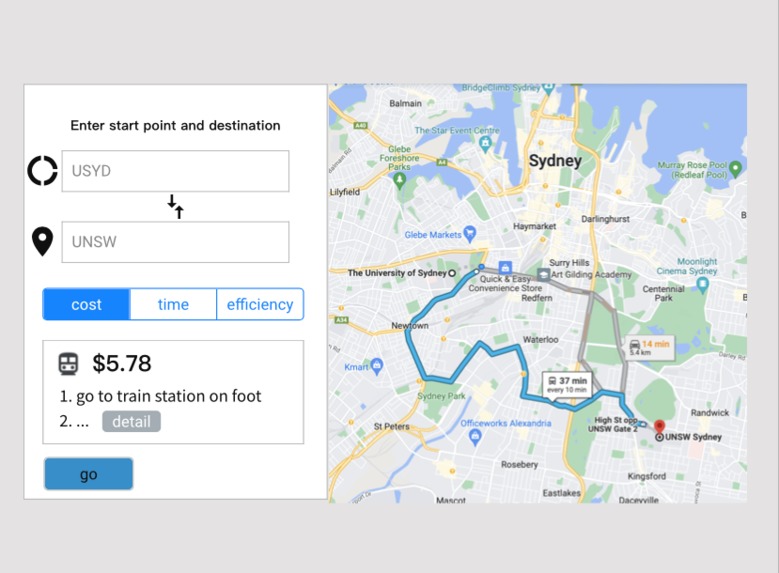Click the Rosebery label on map
The height and width of the screenshot is (573, 779).
[x=519, y=465]
